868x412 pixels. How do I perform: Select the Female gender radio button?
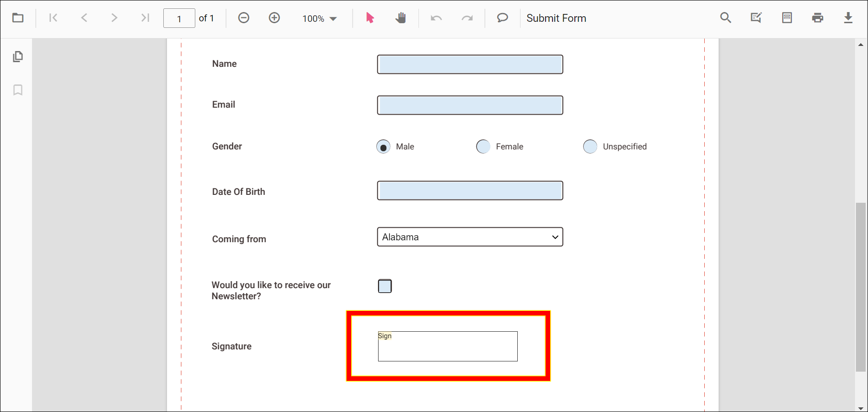tap(483, 147)
